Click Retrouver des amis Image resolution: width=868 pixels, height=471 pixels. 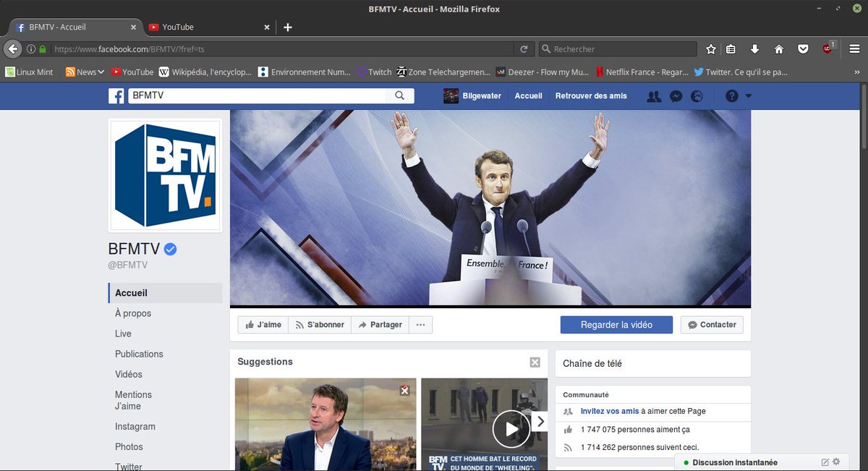[591, 96]
